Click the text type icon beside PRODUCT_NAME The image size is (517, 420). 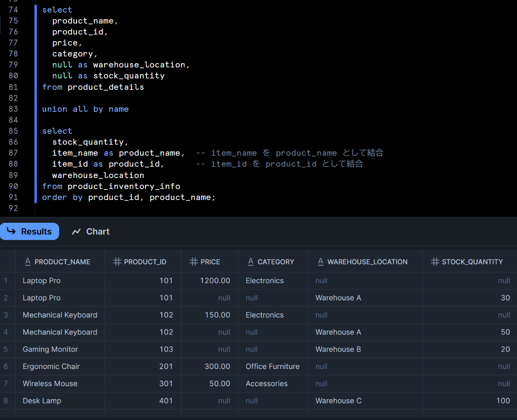(28, 262)
